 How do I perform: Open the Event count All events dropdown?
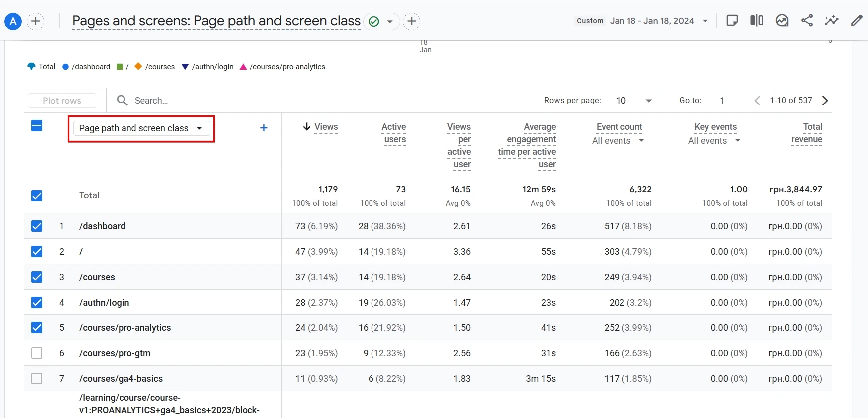point(618,141)
